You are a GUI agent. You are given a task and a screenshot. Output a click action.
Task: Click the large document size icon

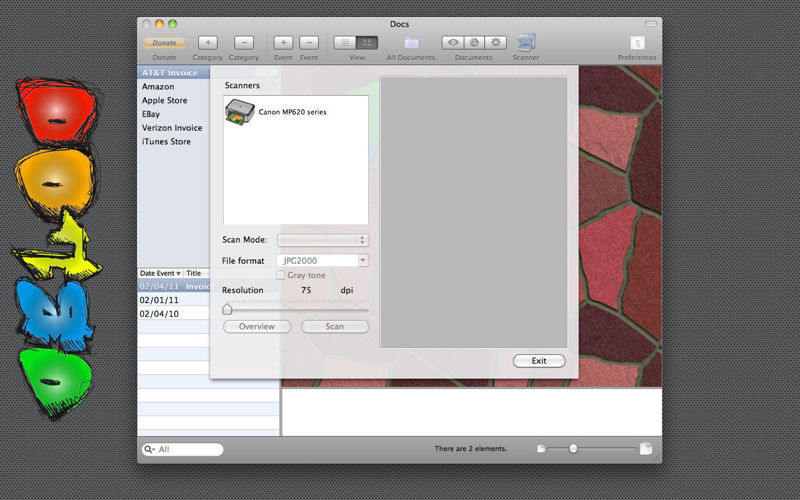coord(646,448)
